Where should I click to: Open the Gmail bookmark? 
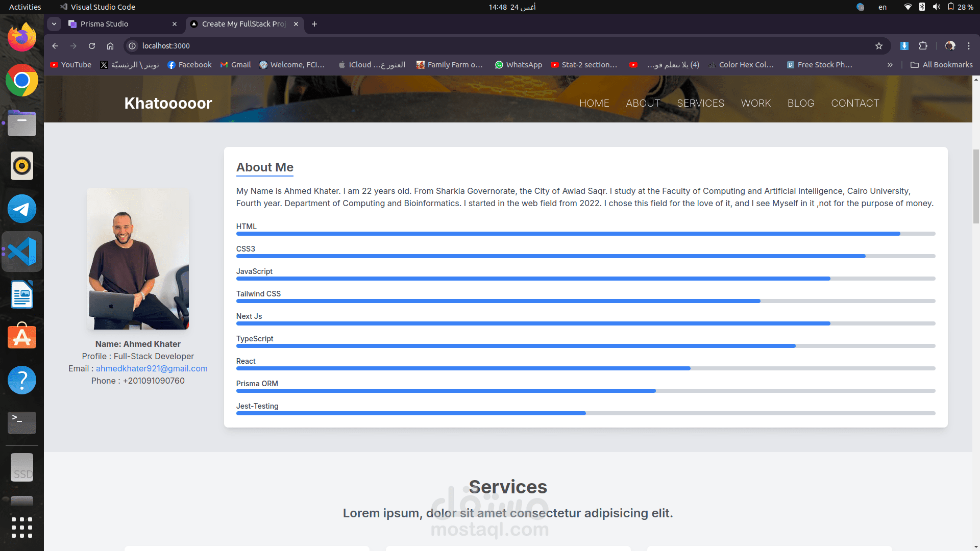(x=235, y=65)
